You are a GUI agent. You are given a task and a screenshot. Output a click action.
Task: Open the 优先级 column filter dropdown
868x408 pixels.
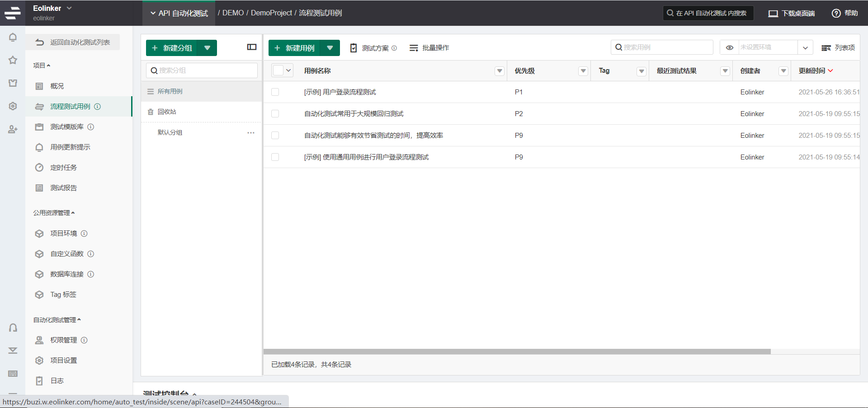point(583,71)
